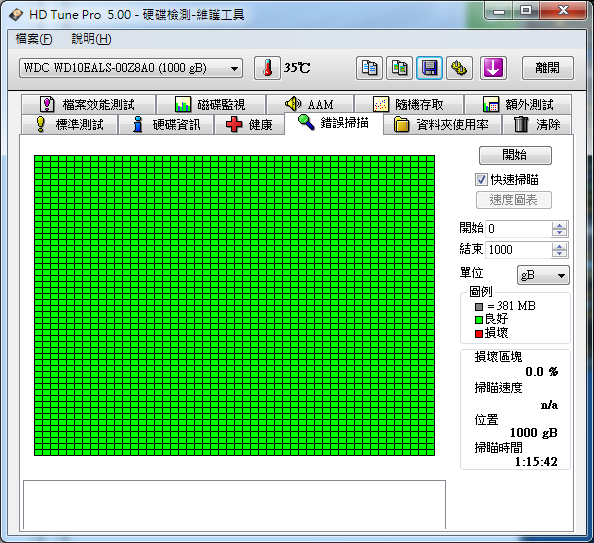Click the thermometer temperature icon
This screenshot has height=543, width=594.
coord(267,68)
